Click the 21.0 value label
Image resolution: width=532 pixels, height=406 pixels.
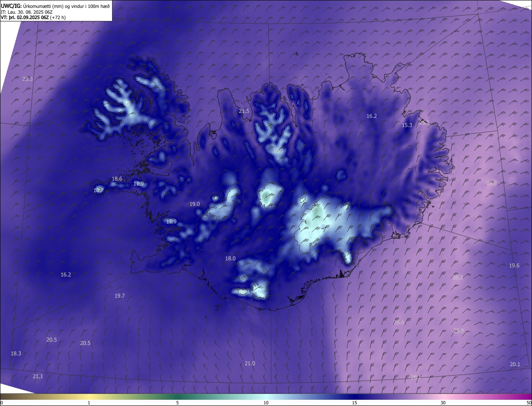point(249,363)
